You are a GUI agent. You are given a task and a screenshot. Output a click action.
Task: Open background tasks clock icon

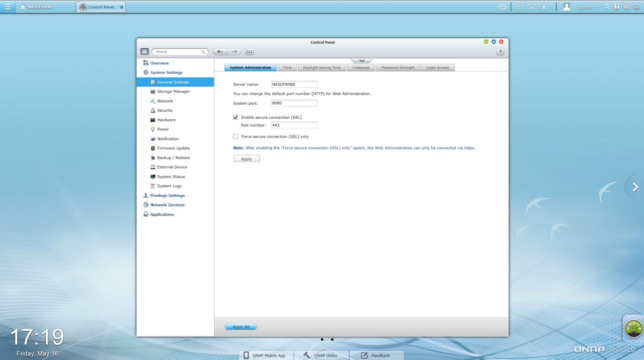coord(520,7)
